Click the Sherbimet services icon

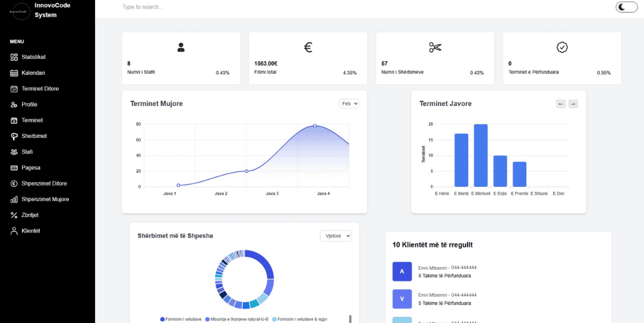click(x=14, y=136)
